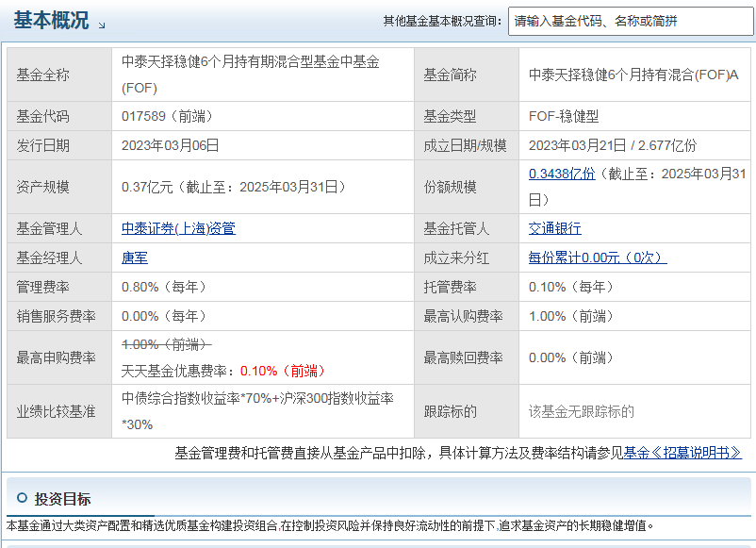Click the 基金全称 label cell
Image resolution: width=756 pixels, height=548 pixels.
coord(59,75)
